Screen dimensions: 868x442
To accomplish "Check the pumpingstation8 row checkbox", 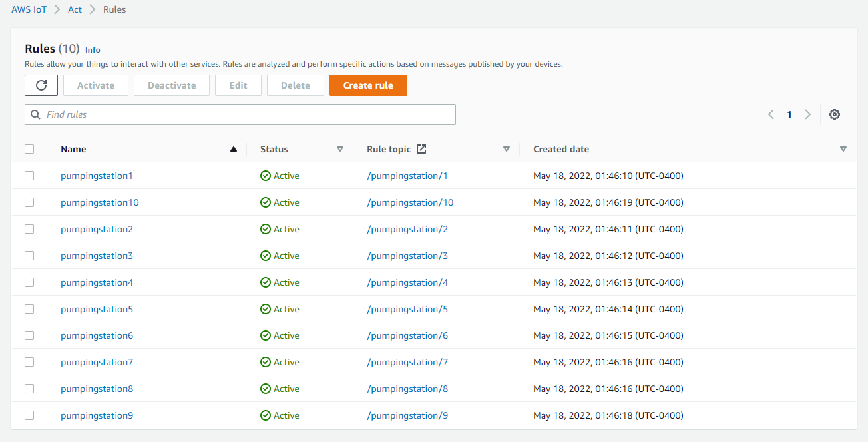I will coord(29,389).
